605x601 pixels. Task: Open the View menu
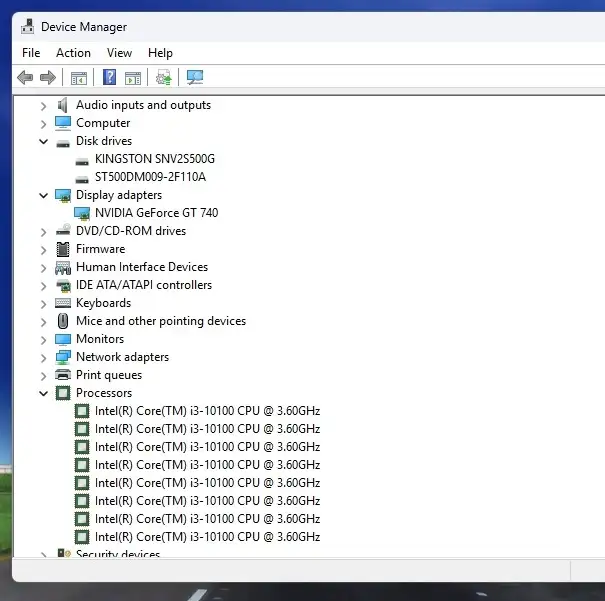point(119,53)
